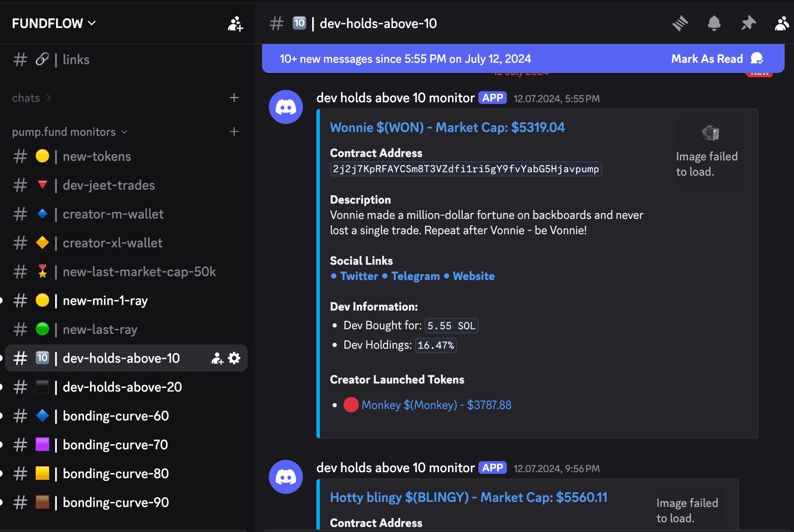This screenshot has width=794, height=532.
Task: Collapse the pump.fund monitors category
Action: coord(70,132)
